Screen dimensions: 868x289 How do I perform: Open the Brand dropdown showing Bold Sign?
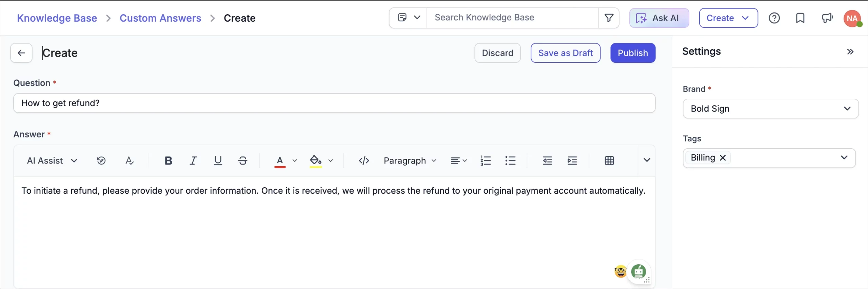770,109
